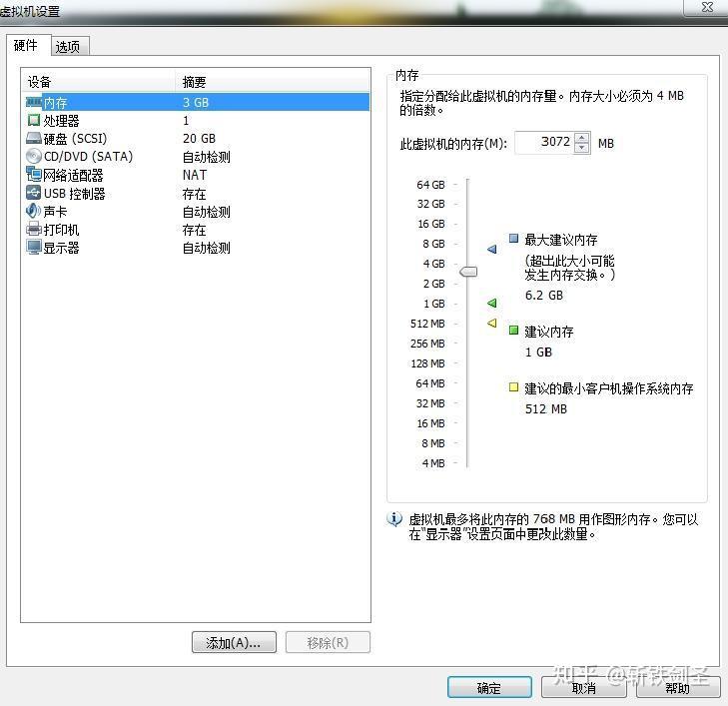Open help with the 帮助 button
Screen dimensions: 728x706
coord(678,687)
